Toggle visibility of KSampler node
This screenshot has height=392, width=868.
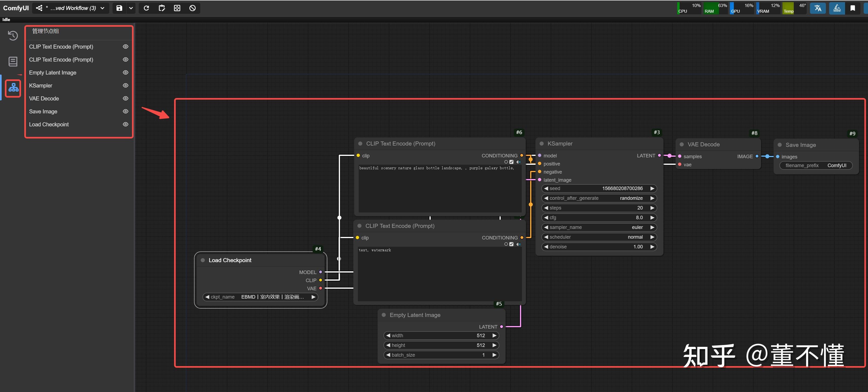coord(125,86)
